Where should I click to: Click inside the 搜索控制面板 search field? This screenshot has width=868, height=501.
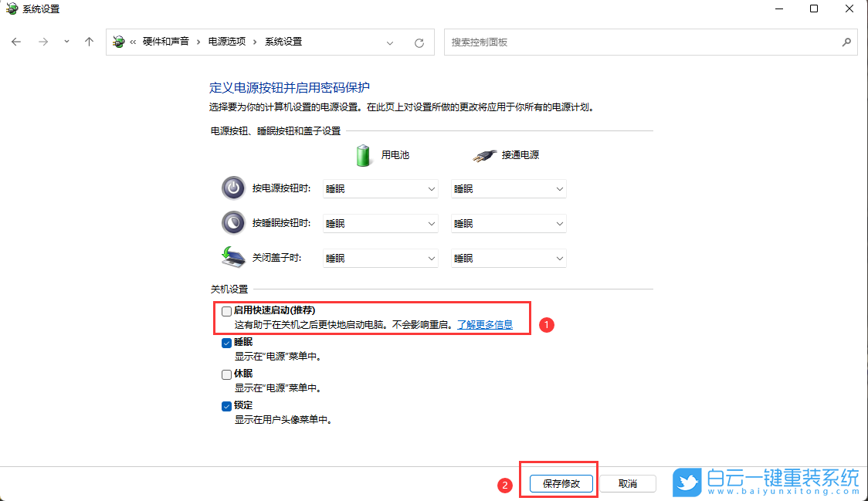click(x=649, y=42)
